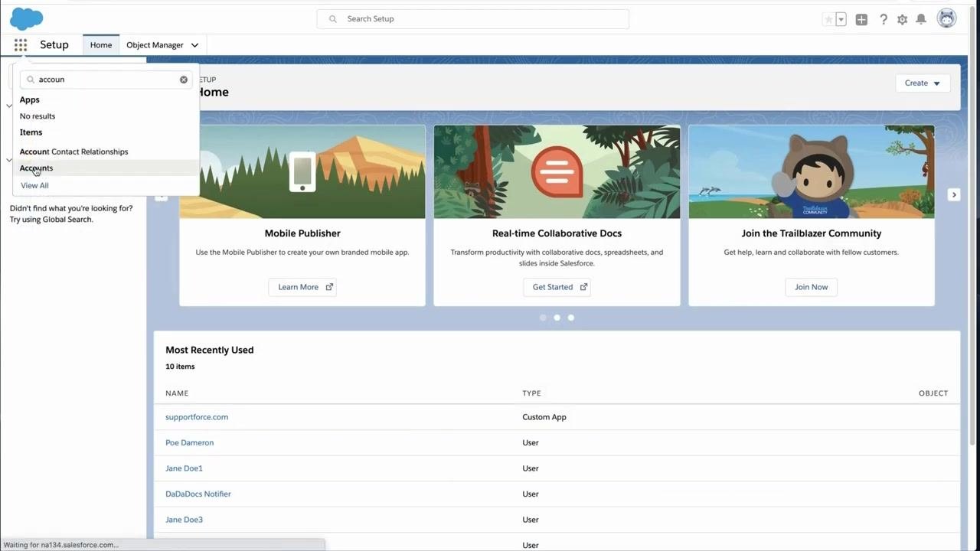
Task: Open the user profile avatar
Action: click(947, 18)
